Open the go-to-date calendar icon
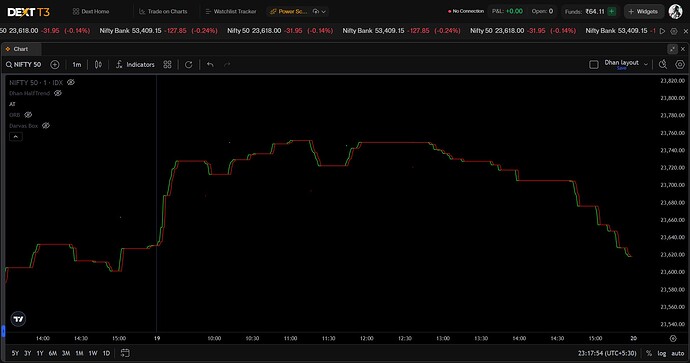 [x=125, y=353]
